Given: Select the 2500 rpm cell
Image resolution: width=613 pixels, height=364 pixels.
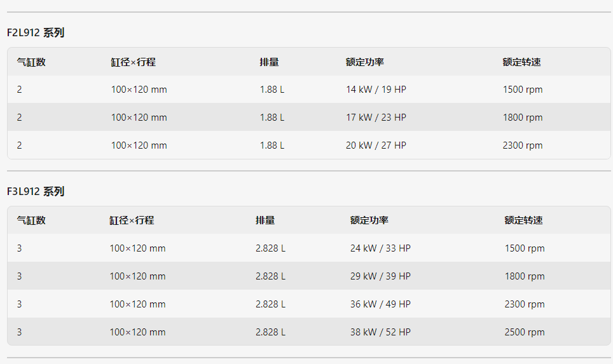Looking at the screenshot, I should 525,332.
